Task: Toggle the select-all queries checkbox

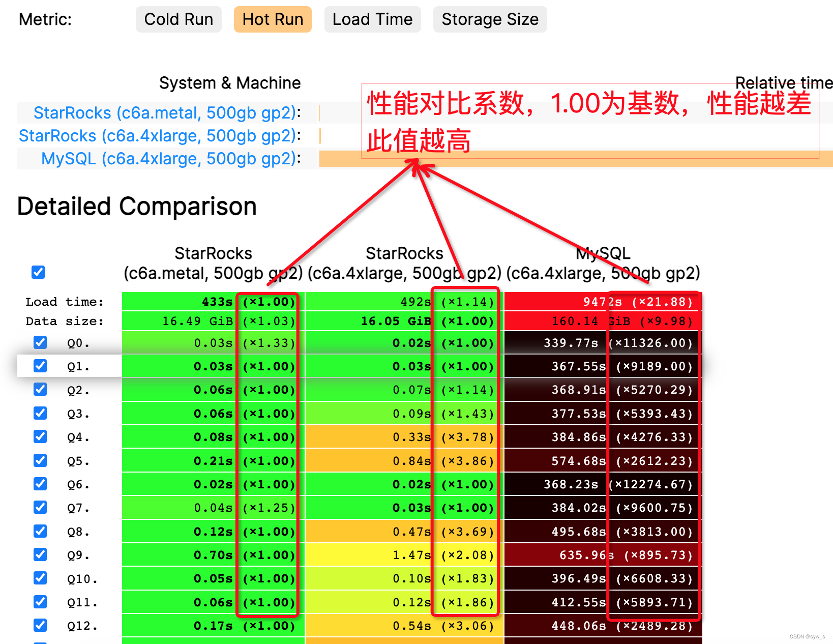Action: point(38,272)
